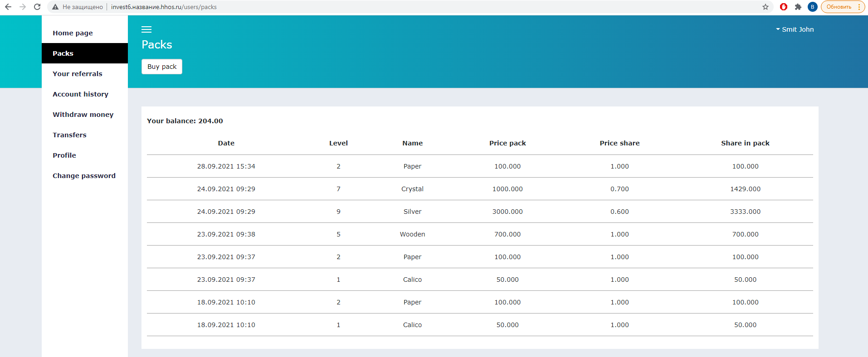The width and height of the screenshot is (868, 357).
Task: Click the Level column header
Action: tap(338, 143)
